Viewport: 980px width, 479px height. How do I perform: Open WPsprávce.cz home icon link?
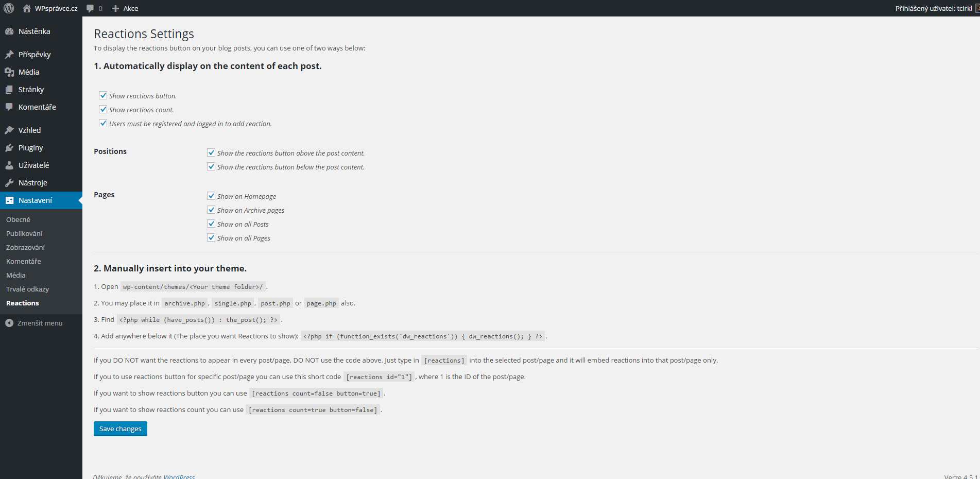click(27, 8)
